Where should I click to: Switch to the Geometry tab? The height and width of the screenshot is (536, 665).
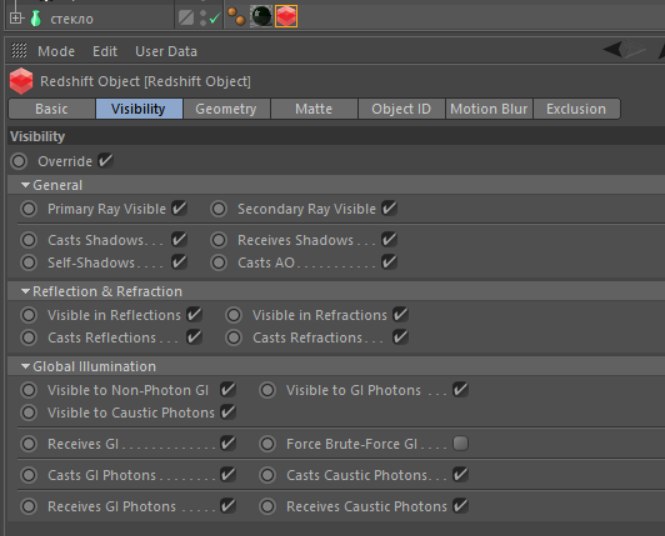click(226, 109)
